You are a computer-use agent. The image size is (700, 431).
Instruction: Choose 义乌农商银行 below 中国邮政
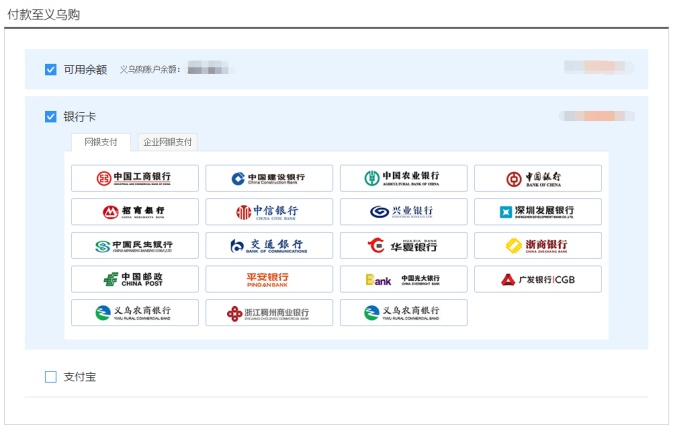[x=135, y=313]
